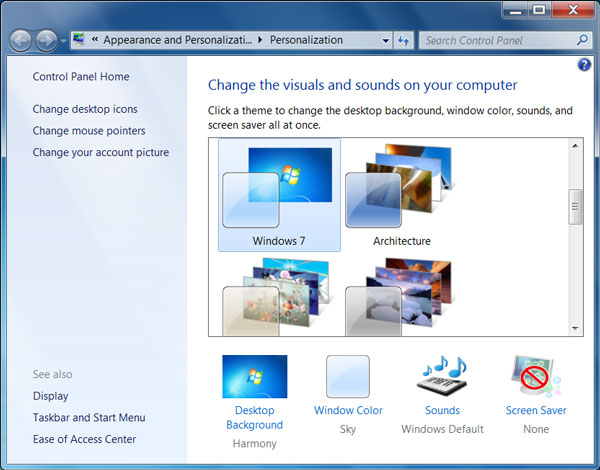The width and height of the screenshot is (600, 470).
Task: Click the Screen Saver monitor icon
Action: (x=536, y=377)
